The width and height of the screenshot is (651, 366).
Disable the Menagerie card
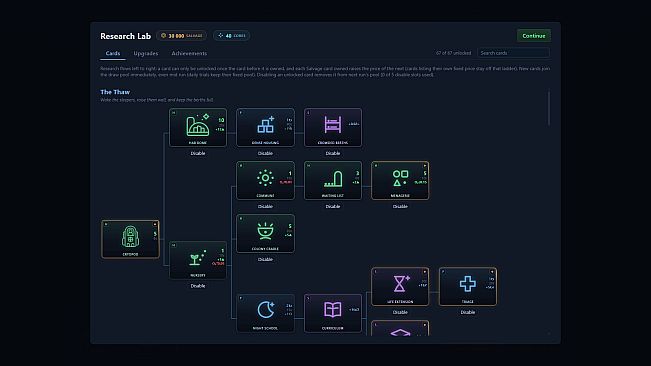[400, 206]
